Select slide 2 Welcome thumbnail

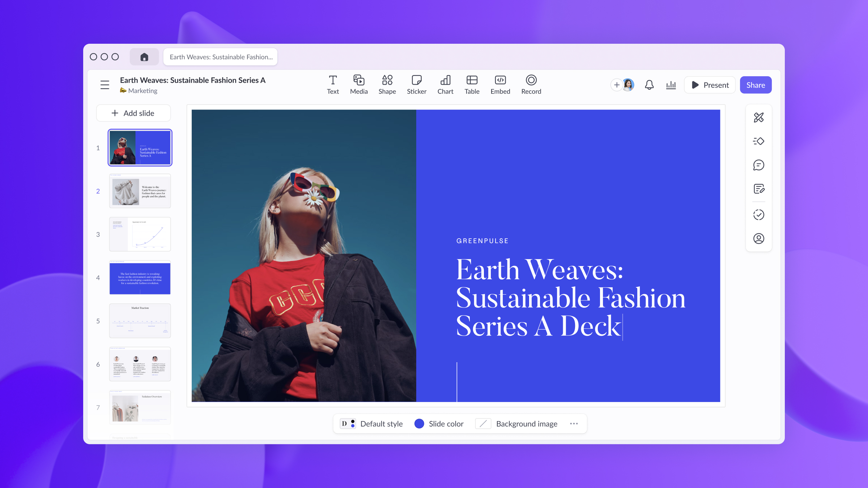140,191
